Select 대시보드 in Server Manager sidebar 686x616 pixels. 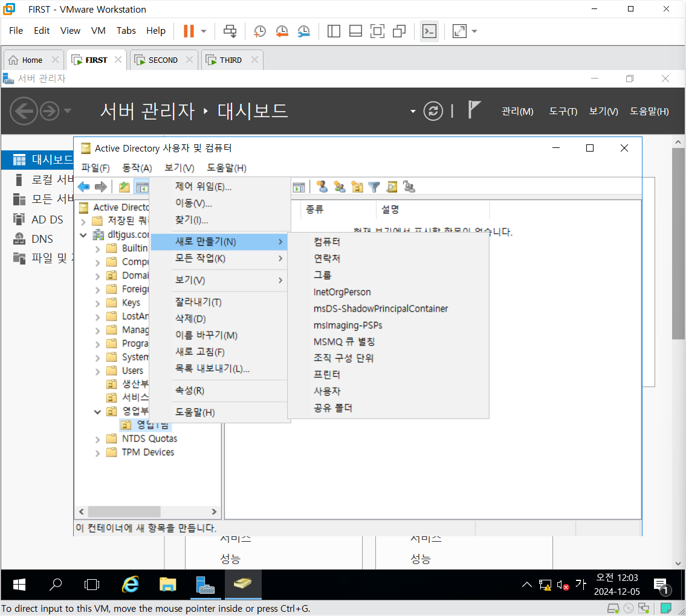(37, 159)
